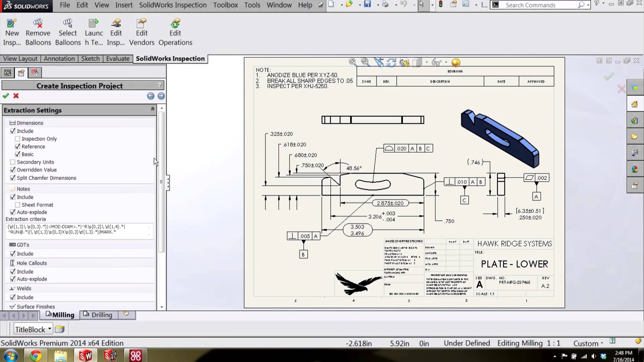This screenshot has height=362, width=644.
Task: Accept with the green checkmark
Action: tap(5, 96)
